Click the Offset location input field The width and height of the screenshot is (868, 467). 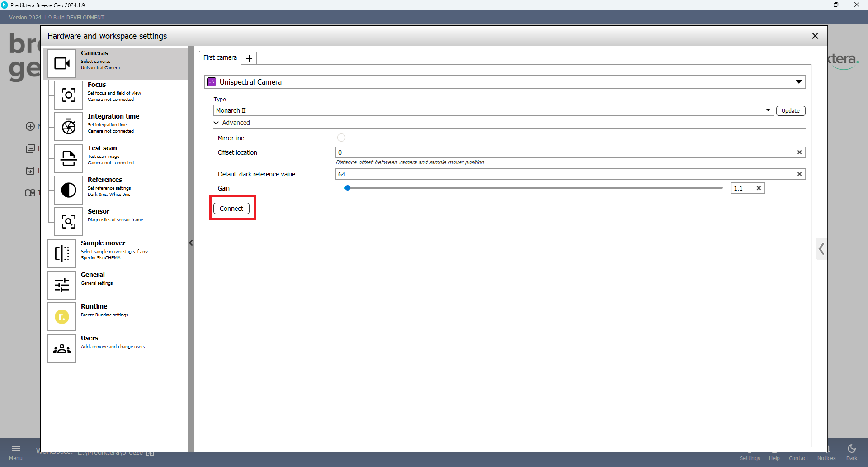(565, 152)
